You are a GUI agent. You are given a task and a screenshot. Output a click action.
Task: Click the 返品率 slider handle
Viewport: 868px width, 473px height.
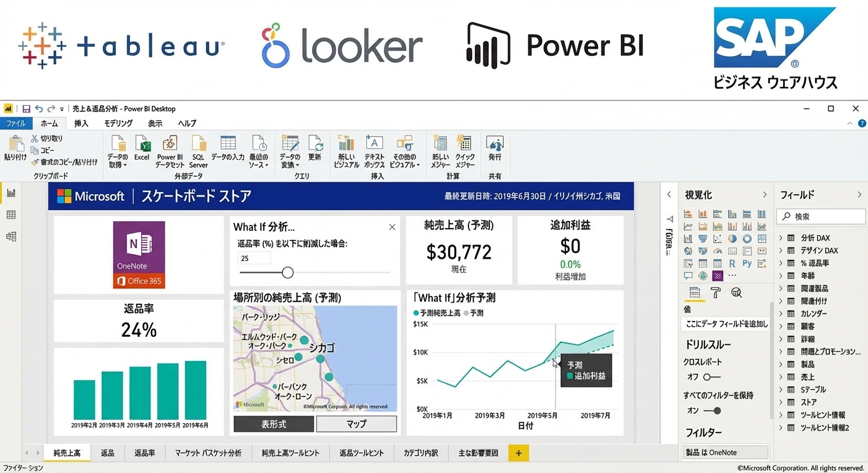point(287,272)
